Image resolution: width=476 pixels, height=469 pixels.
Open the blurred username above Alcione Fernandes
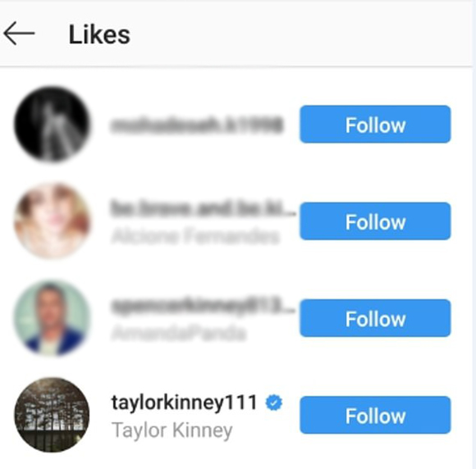click(x=203, y=208)
